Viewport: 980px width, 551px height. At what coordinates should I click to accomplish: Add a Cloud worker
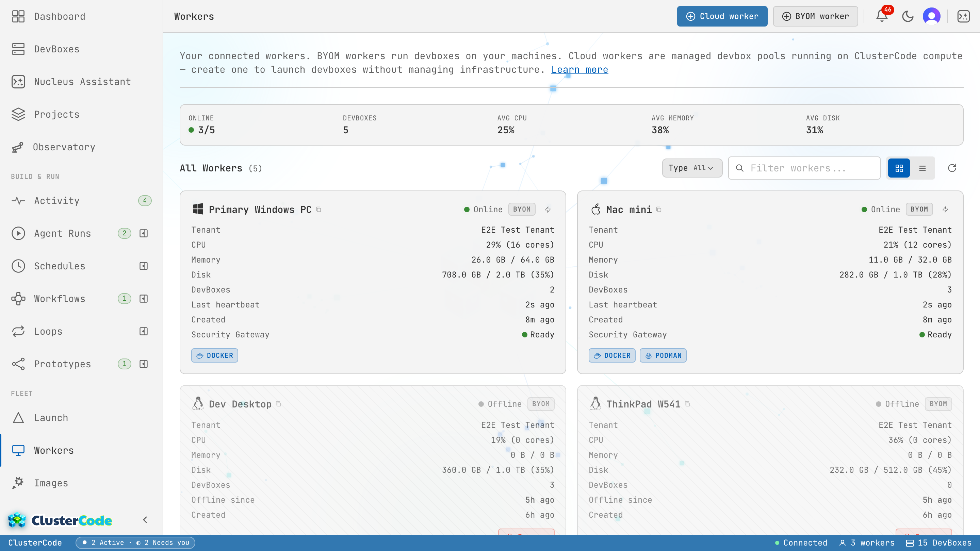point(722,16)
